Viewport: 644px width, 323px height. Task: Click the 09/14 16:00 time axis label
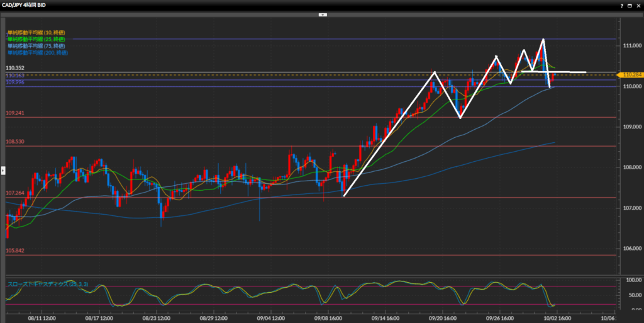click(x=385, y=319)
